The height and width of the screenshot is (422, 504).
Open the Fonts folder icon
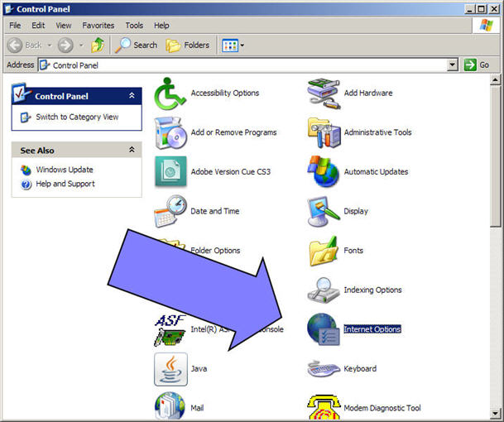coord(323,251)
